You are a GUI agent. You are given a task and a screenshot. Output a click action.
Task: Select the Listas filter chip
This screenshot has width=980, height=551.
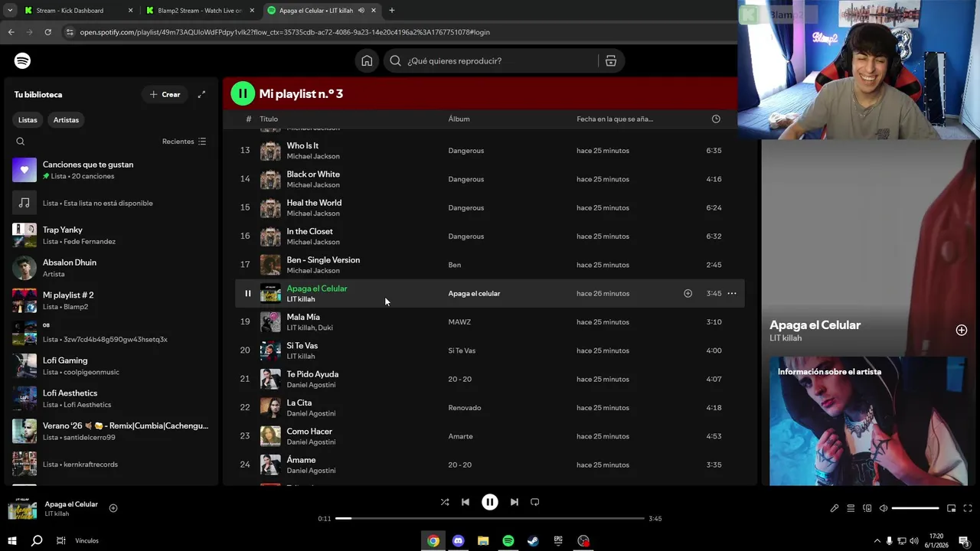click(28, 120)
